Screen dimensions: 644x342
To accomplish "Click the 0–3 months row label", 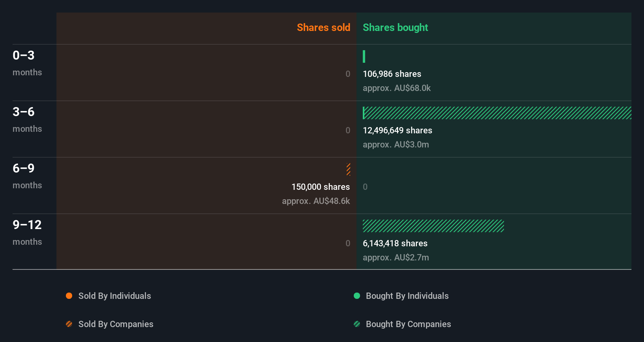I will (27, 63).
